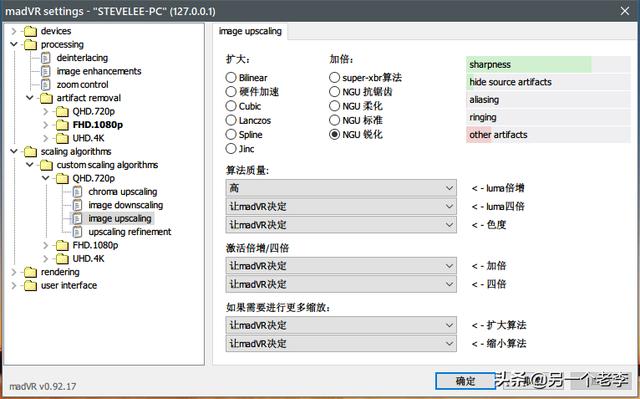
Task: Select the 硬件加速 radio option
Action: point(231,92)
